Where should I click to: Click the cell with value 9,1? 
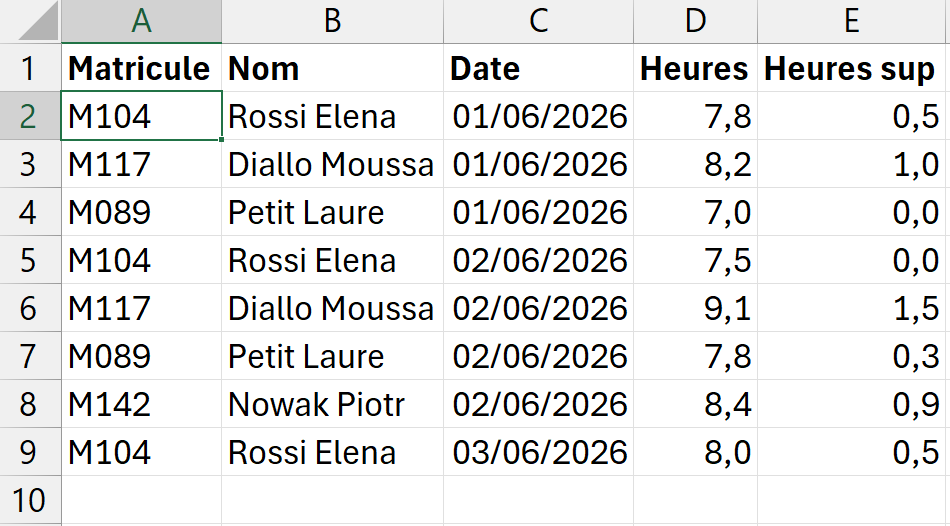pyautogui.click(x=696, y=308)
